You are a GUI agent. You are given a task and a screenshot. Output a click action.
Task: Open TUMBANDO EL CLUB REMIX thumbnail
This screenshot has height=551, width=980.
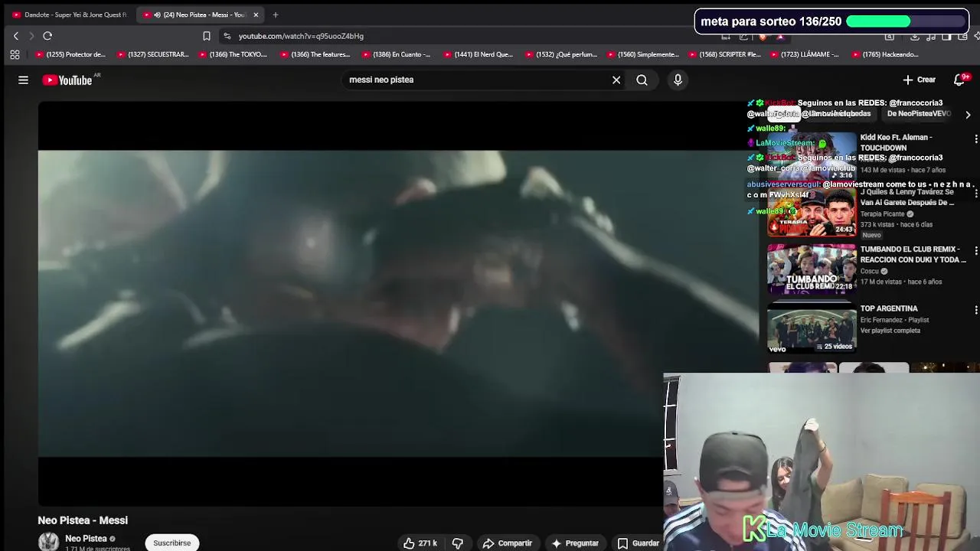[812, 269]
